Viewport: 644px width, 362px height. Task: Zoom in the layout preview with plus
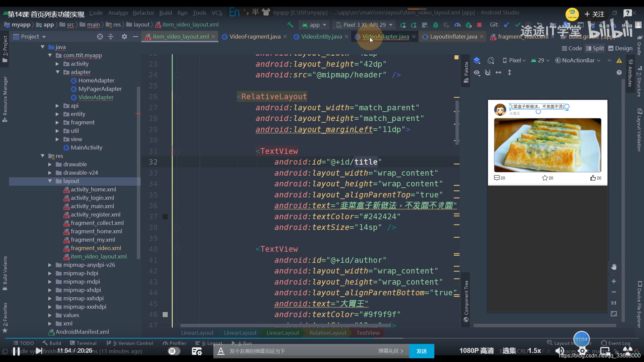pyautogui.click(x=614, y=281)
